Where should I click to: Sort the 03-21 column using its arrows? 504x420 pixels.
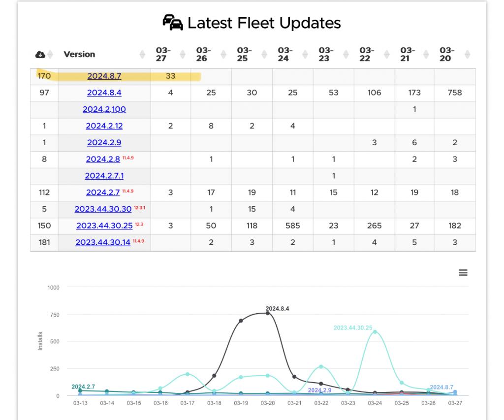click(x=426, y=54)
